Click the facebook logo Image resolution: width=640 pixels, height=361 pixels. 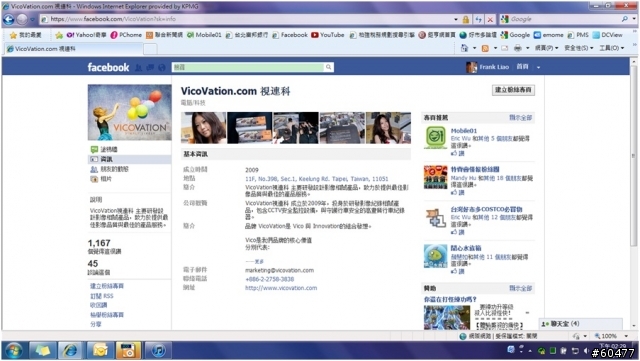pos(108,67)
